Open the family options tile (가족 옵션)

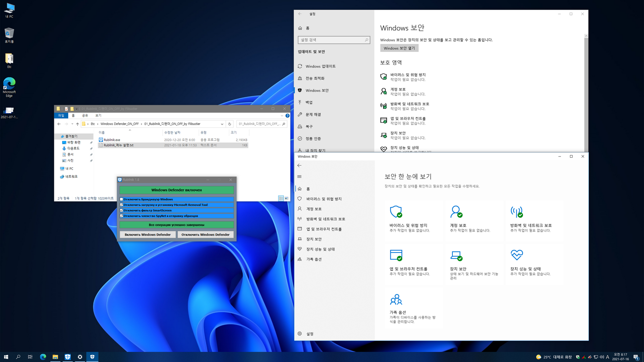(x=414, y=308)
